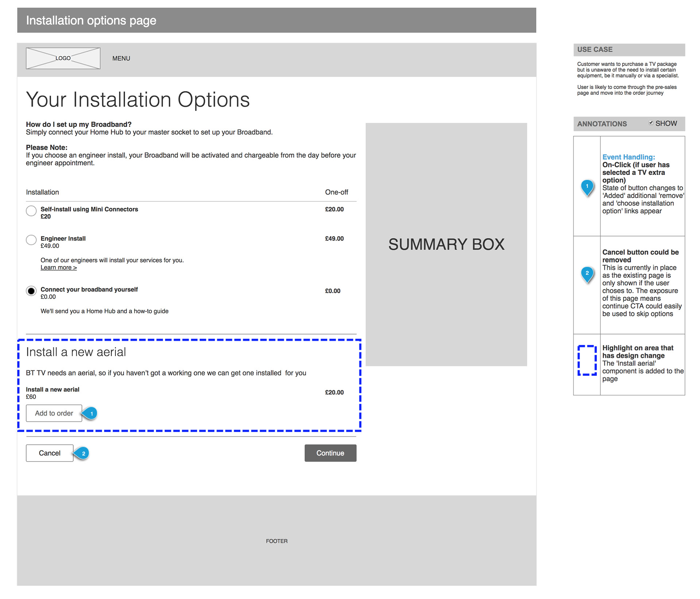Click the Continue button
The image size is (700, 599).
point(330,453)
